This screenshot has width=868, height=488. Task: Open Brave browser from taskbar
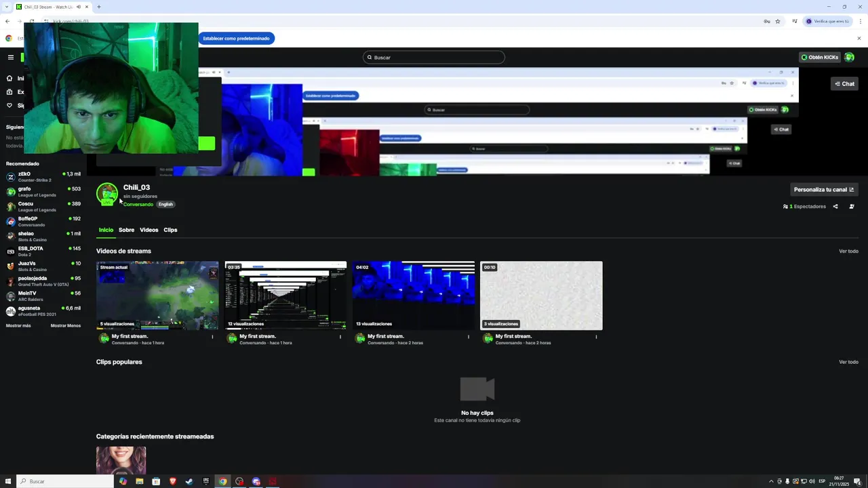173,481
